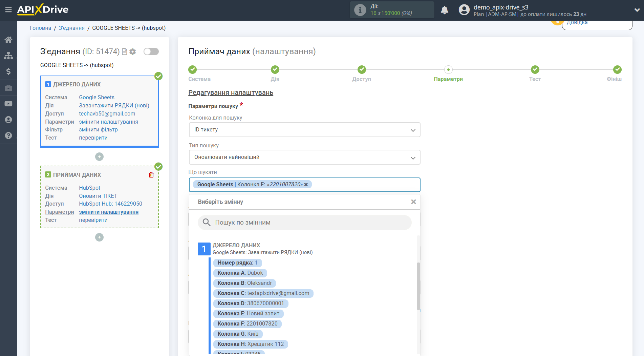Screen dimensions: 644x356
Task: Open the video tutorials sidebar icon
Action: pyautogui.click(x=8, y=104)
